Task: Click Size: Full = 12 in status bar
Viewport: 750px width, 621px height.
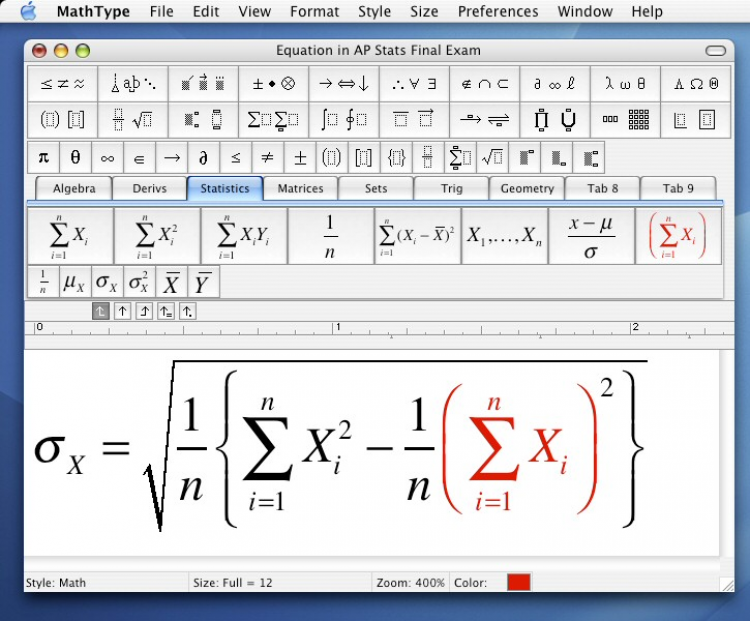Action: pyautogui.click(x=232, y=583)
